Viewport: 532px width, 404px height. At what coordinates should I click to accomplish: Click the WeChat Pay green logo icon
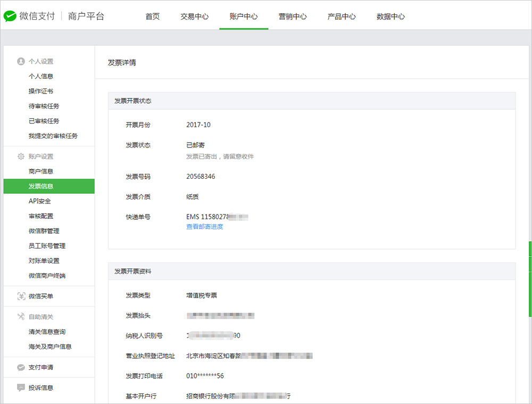point(10,16)
